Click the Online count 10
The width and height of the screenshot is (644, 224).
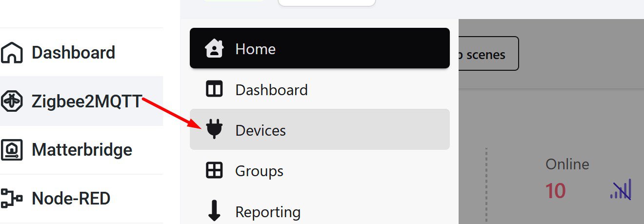pyautogui.click(x=555, y=190)
